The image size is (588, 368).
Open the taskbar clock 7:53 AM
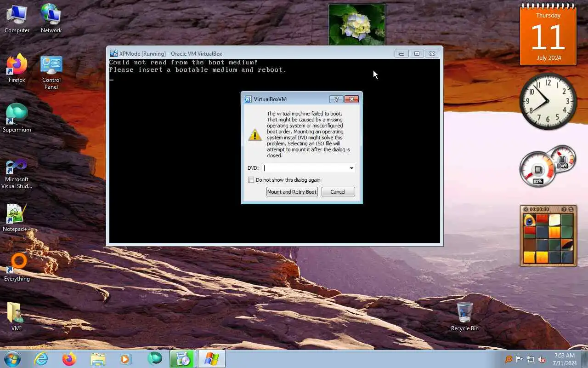point(565,359)
